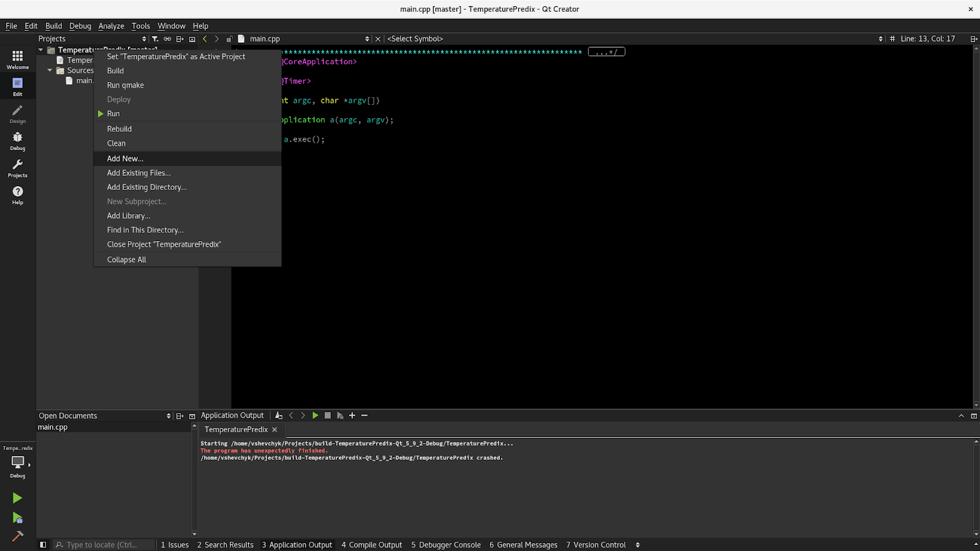
Task: Click the filter tree icon in Projects pane
Action: (x=155, y=39)
